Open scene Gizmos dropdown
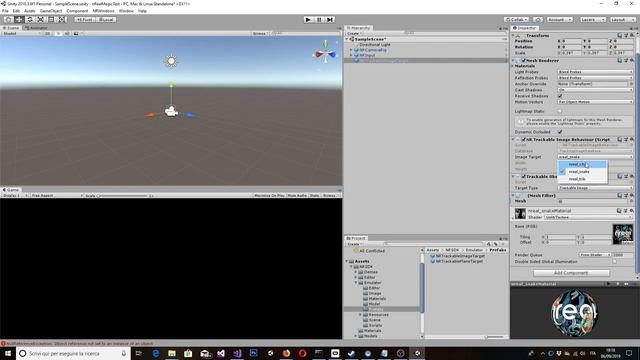This screenshot has height=360, width=640. click(x=260, y=33)
